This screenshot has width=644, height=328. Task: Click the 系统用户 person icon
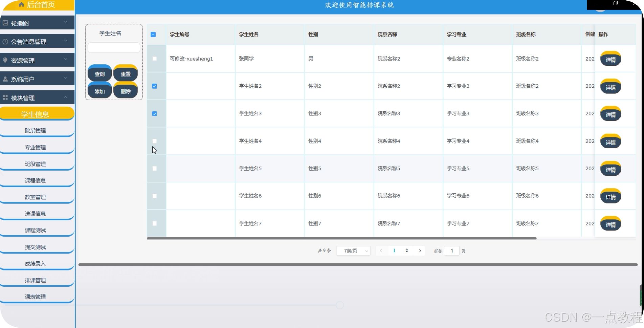pos(5,79)
